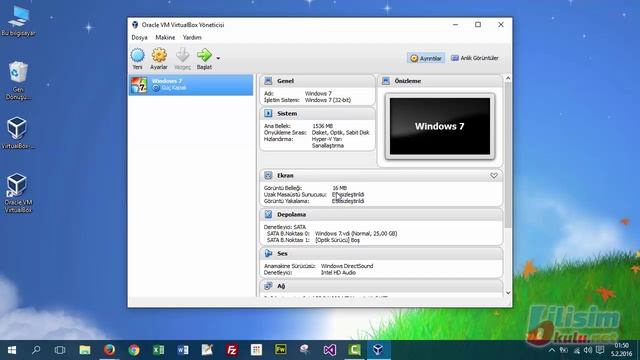Click the Ağ network section icon

click(268, 286)
